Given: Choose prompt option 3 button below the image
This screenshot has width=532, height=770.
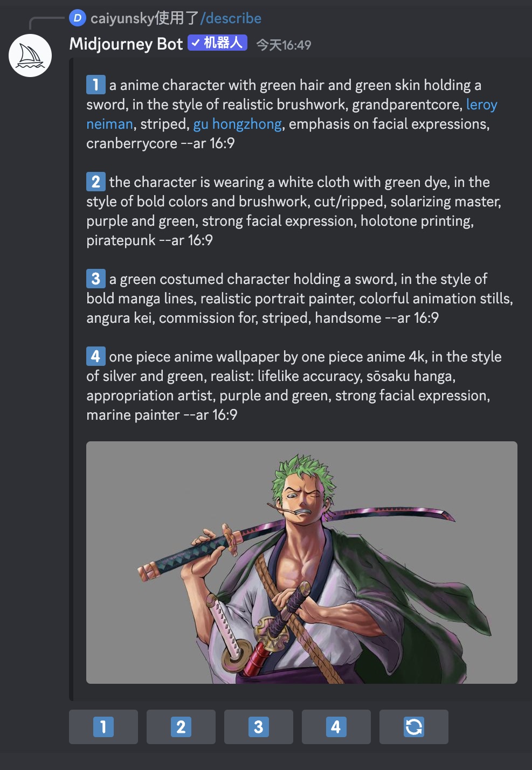Looking at the screenshot, I should pos(259,727).
